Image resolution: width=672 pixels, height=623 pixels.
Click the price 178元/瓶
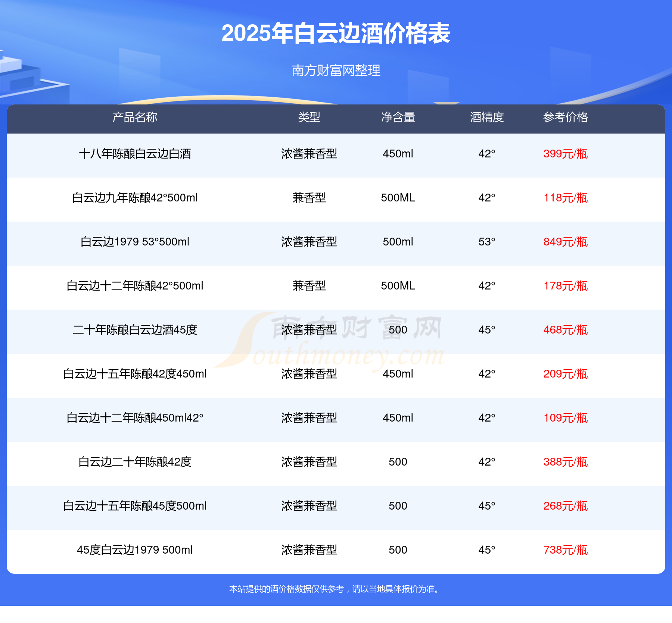566,286
